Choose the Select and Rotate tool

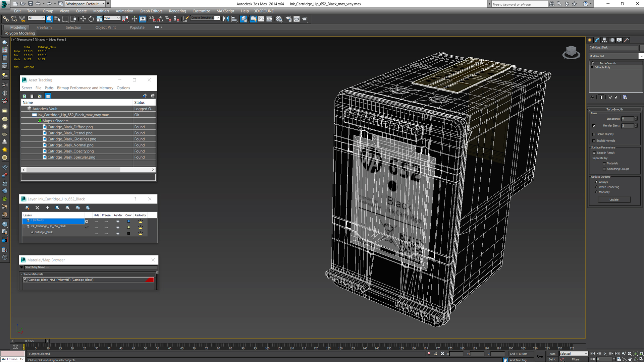[x=91, y=19]
